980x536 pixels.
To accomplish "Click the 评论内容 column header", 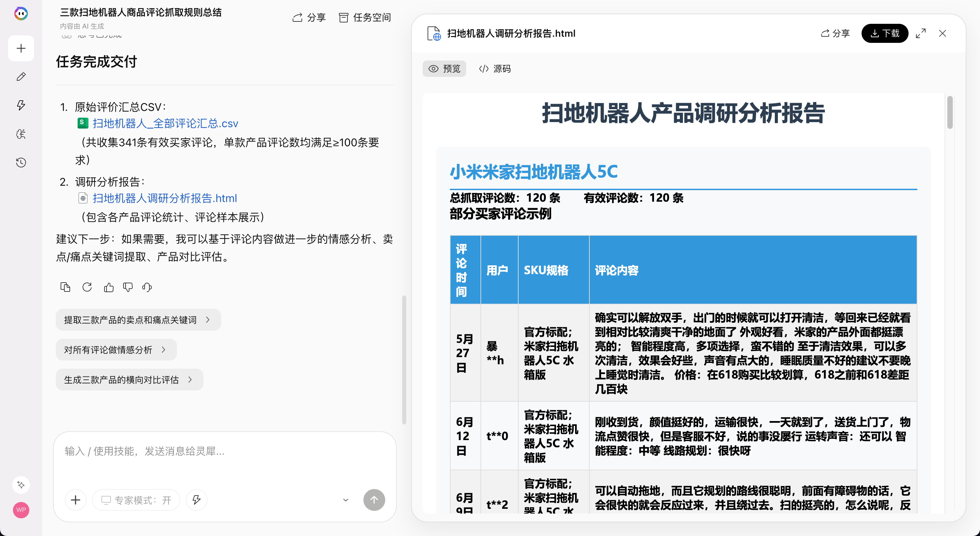I will [x=753, y=270].
